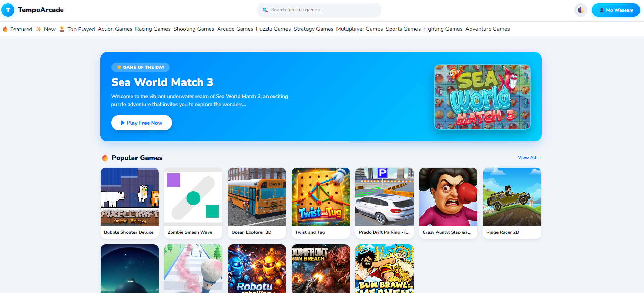Open the TempoArcade home link text
This screenshot has width=644, height=293.
[x=41, y=10]
